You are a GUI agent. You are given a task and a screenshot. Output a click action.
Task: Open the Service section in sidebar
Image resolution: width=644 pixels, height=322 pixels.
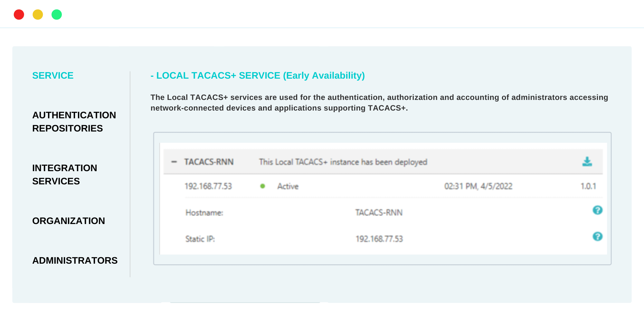tap(53, 75)
